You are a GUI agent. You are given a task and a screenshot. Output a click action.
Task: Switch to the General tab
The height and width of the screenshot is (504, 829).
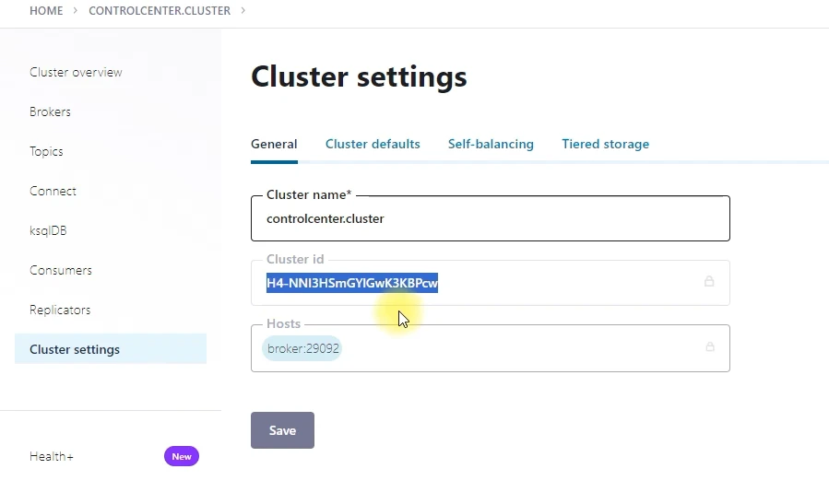click(x=274, y=145)
